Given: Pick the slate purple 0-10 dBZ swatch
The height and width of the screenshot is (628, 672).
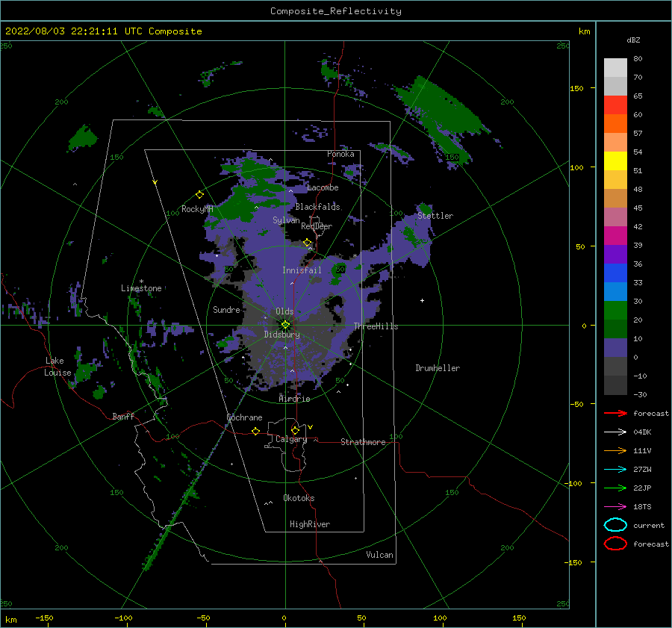Looking at the screenshot, I should (x=615, y=348).
